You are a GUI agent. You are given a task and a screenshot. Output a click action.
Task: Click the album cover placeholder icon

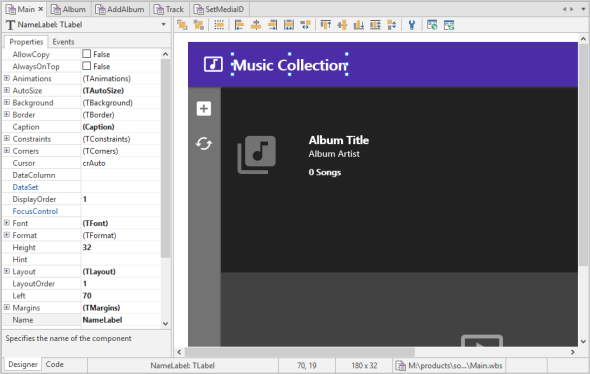(x=257, y=155)
